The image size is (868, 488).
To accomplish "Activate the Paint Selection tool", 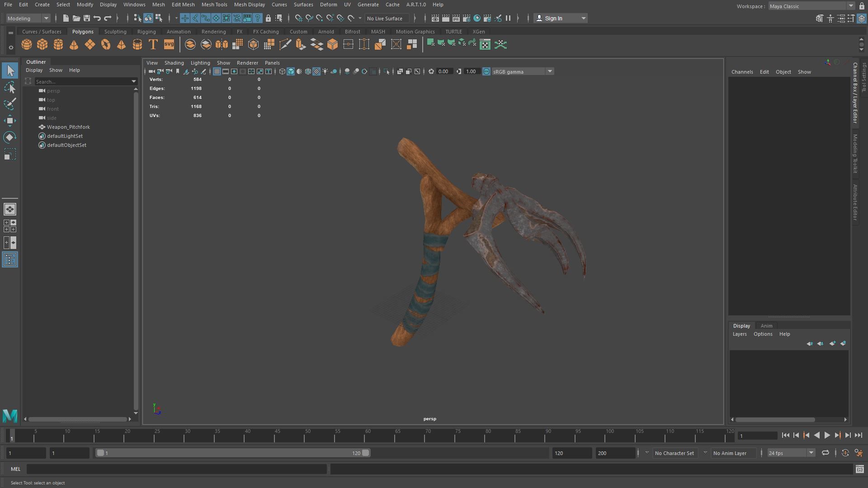I will click(x=10, y=103).
